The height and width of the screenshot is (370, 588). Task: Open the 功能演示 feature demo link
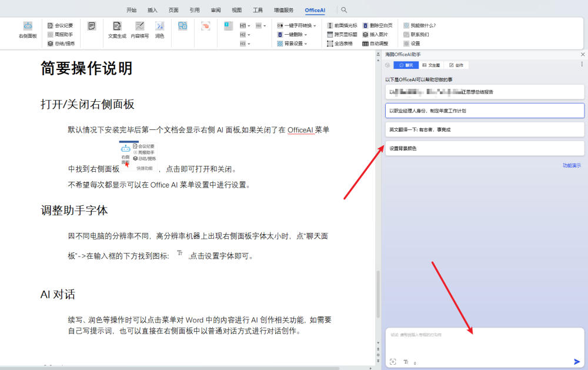[572, 165]
